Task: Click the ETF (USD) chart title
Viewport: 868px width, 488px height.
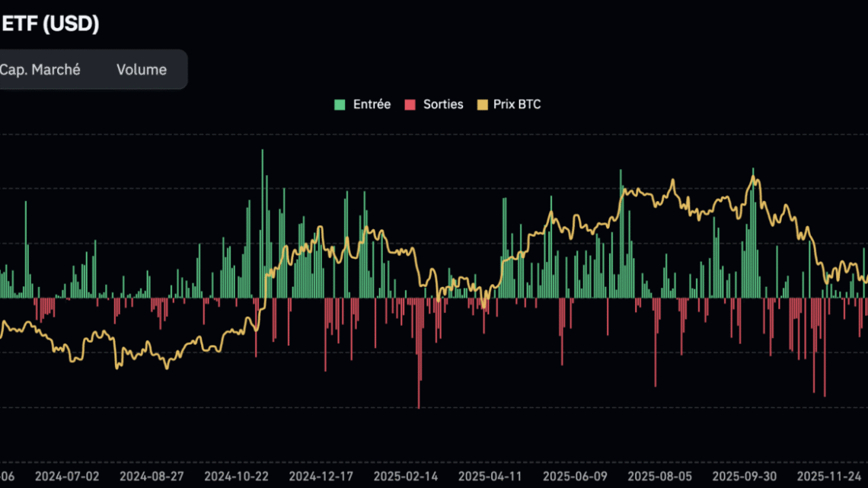Action: pyautogui.click(x=49, y=24)
